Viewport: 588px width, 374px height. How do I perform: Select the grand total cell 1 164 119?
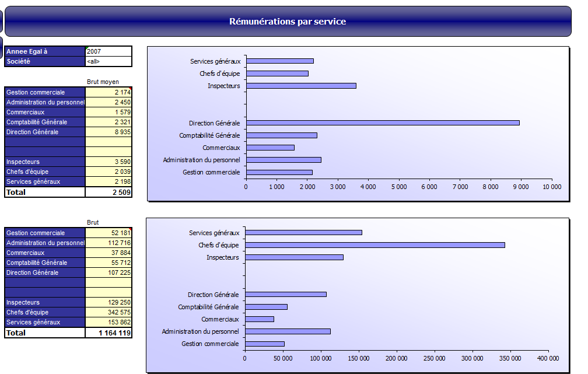pyautogui.click(x=108, y=333)
